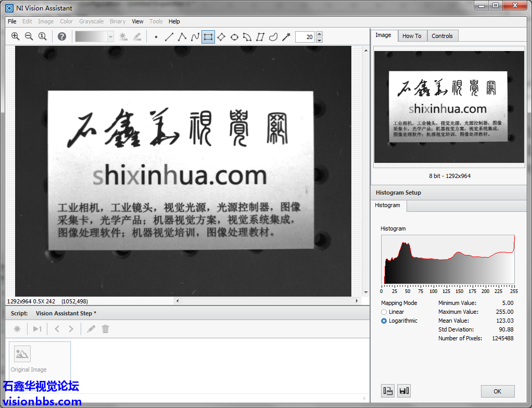Click the Point ROI tool
Image resolution: width=532 pixels, height=408 pixels.
tap(156, 37)
